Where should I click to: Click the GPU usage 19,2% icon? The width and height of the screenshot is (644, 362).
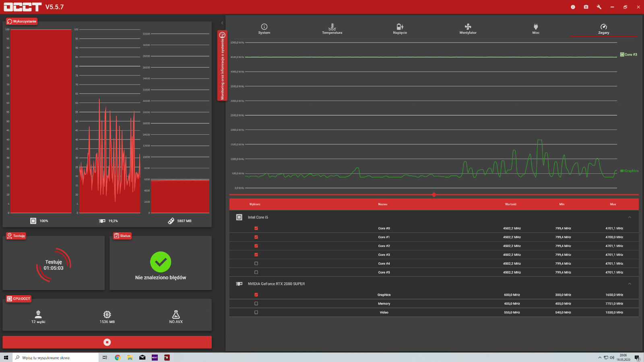(x=102, y=221)
